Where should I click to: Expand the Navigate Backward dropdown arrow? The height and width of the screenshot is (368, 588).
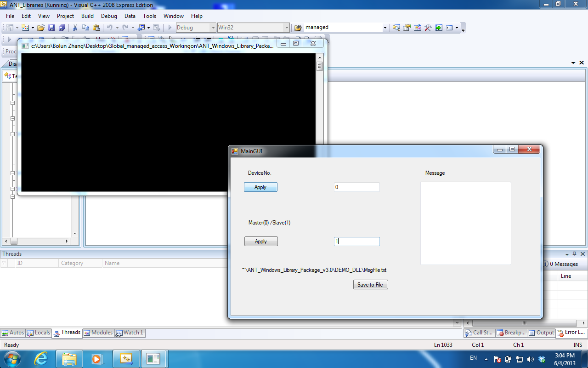(x=148, y=28)
